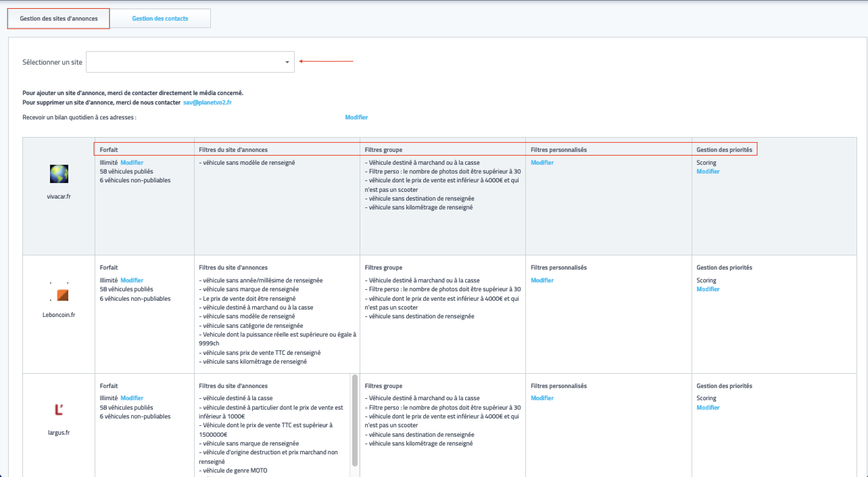Open the Sélectionner un site dropdown

(190, 62)
